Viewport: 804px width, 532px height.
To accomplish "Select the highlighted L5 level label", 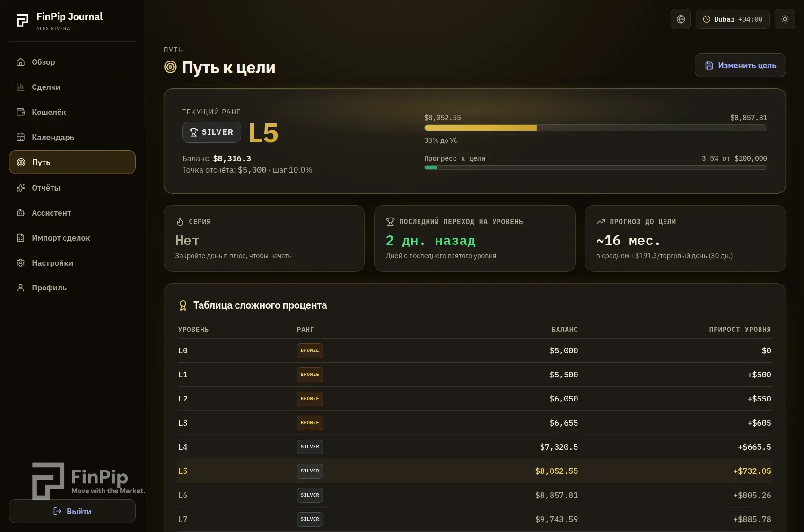I will tap(183, 471).
